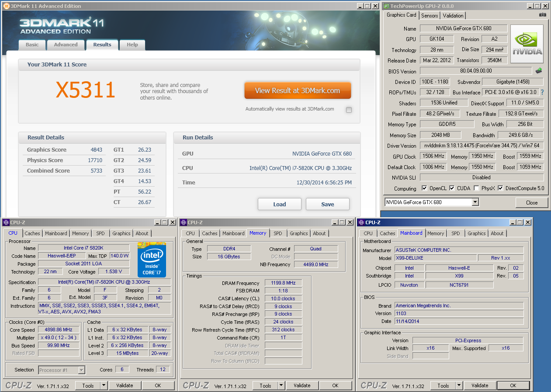
Task: Click Validate in left CPU-Z window
Action: pos(125,385)
